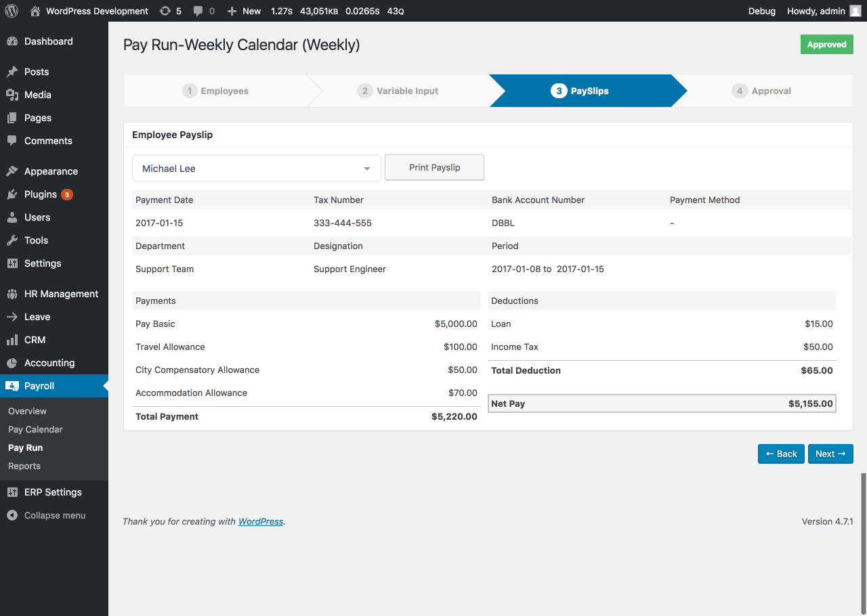
Task: Open the WordPress footer link
Action: coord(260,521)
